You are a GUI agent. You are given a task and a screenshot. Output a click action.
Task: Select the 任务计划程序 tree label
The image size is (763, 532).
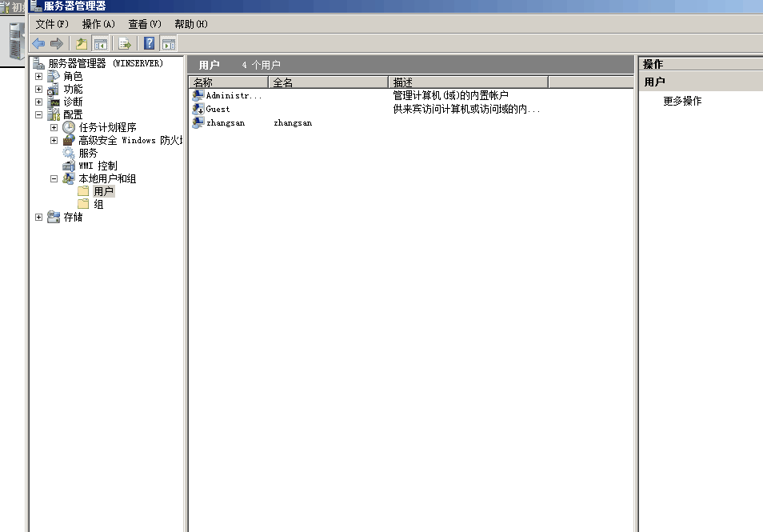pos(107,127)
